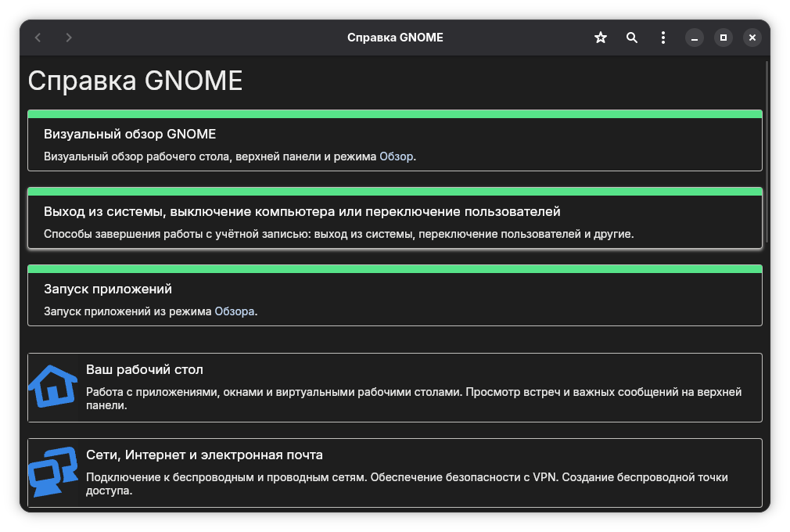The width and height of the screenshot is (790, 532).
Task: Open search with the magnifier icon
Action: [632, 38]
